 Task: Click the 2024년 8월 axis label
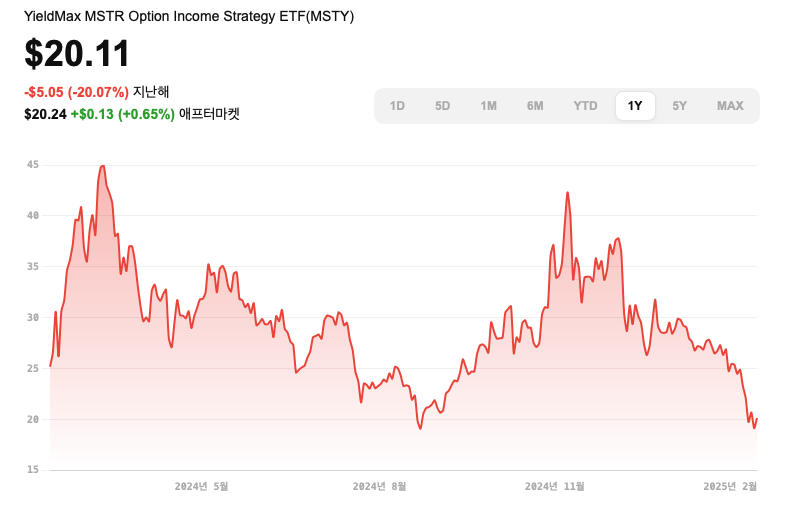tap(379, 486)
